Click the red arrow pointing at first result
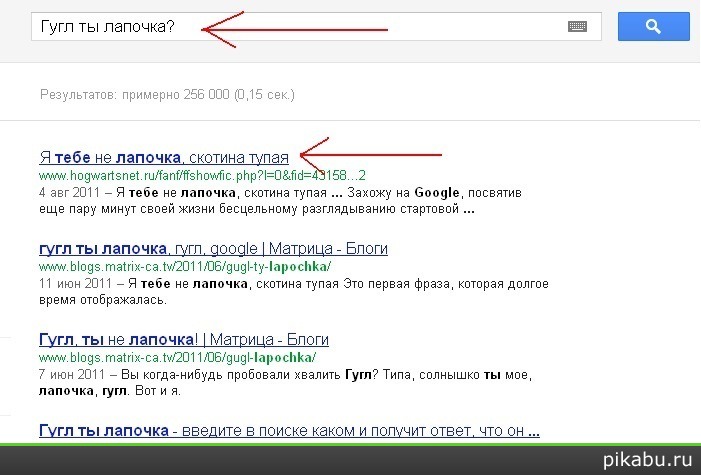The width and height of the screenshot is (701, 475). point(370,155)
